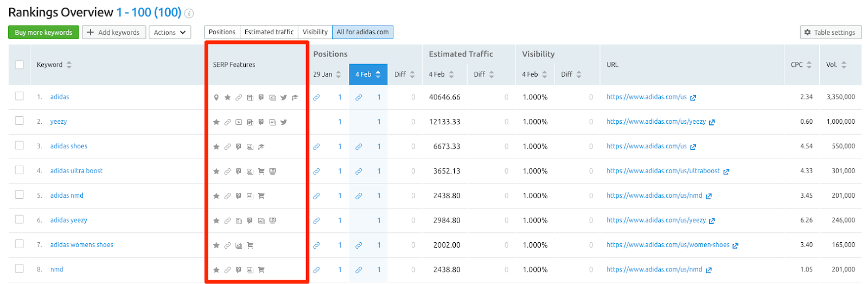868x284 pixels.
Task: Open the adidas yeezy keyword link
Action: click(68, 220)
